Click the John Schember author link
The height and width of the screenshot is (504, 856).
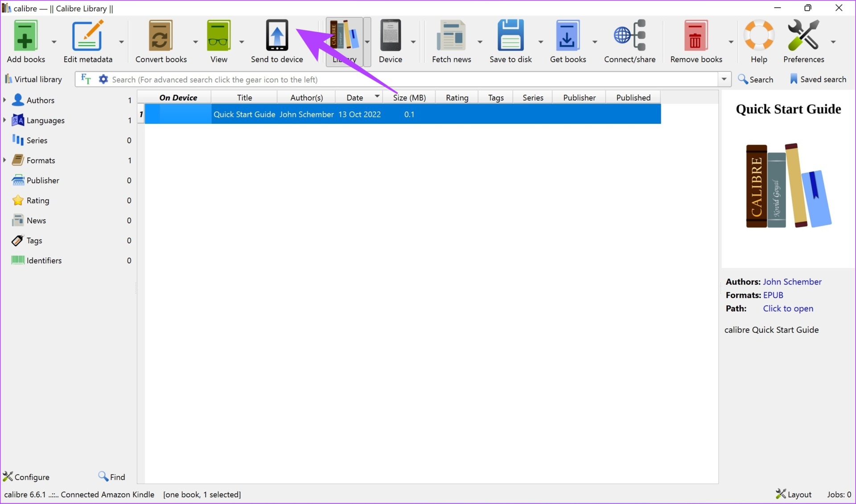pyautogui.click(x=792, y=282)
